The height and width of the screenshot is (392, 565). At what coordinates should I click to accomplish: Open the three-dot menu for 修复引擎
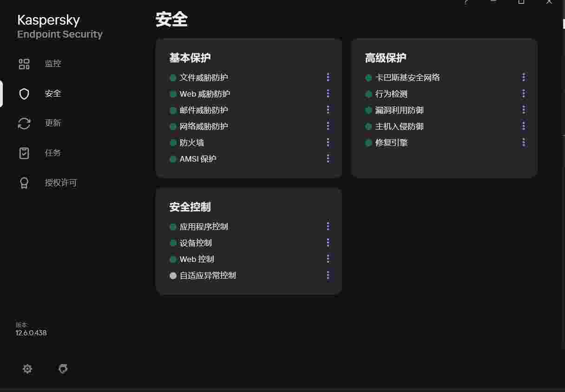tap(524, 142)
